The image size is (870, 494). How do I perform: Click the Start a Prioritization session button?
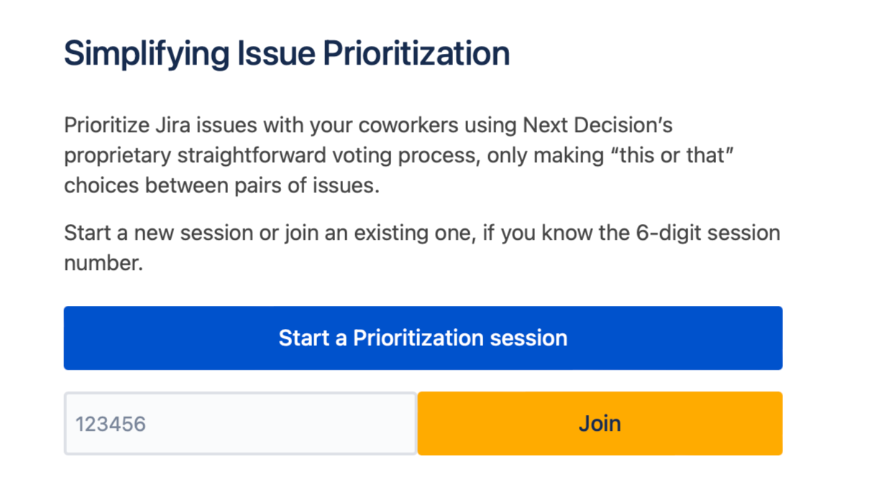pyautogui.click(x=423, y=338)
